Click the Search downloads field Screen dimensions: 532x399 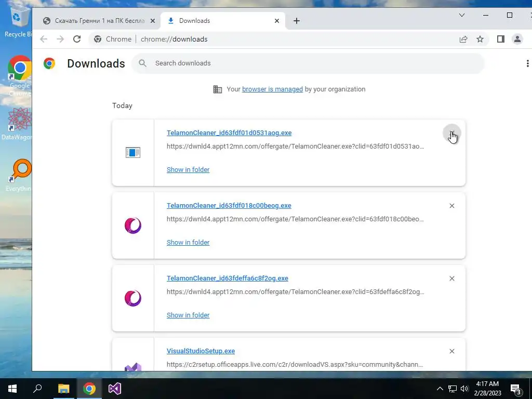(x=308, y=63)
